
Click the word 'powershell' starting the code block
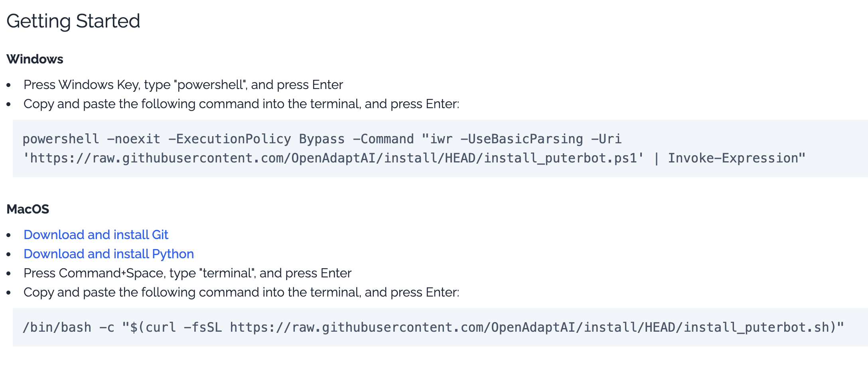click(61, 139)
